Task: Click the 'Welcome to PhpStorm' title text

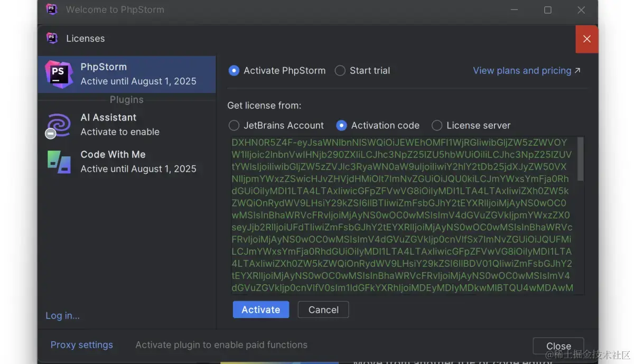Action: [x=115, y=10]
